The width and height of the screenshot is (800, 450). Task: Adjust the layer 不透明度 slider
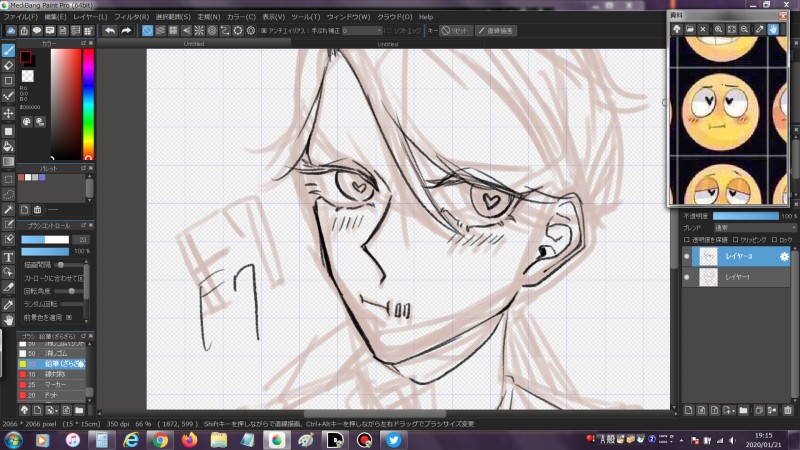(x=745, y=216)
